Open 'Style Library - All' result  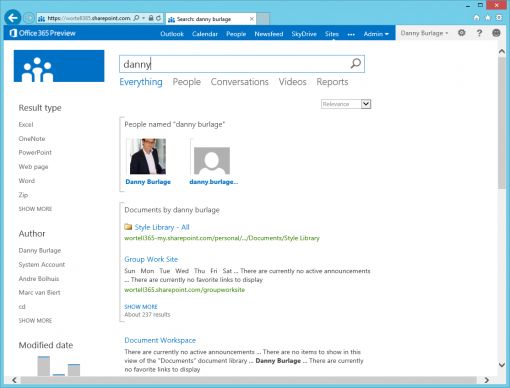pos(162,227)
